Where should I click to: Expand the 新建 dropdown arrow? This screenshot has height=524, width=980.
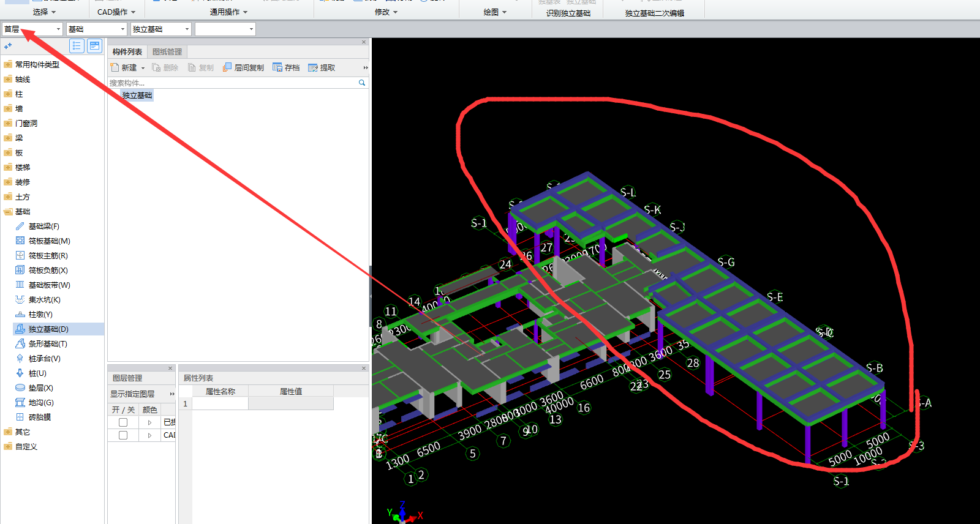tap(143, 68)
